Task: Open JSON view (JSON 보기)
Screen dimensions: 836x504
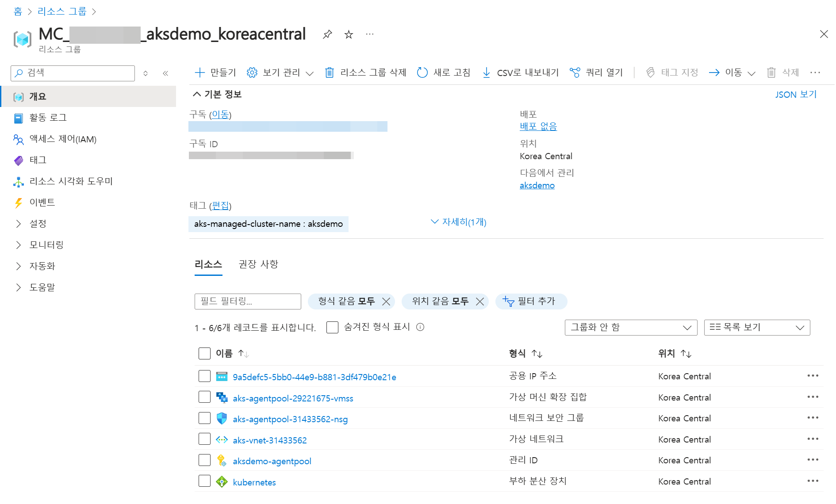Action: pos(796,95)
